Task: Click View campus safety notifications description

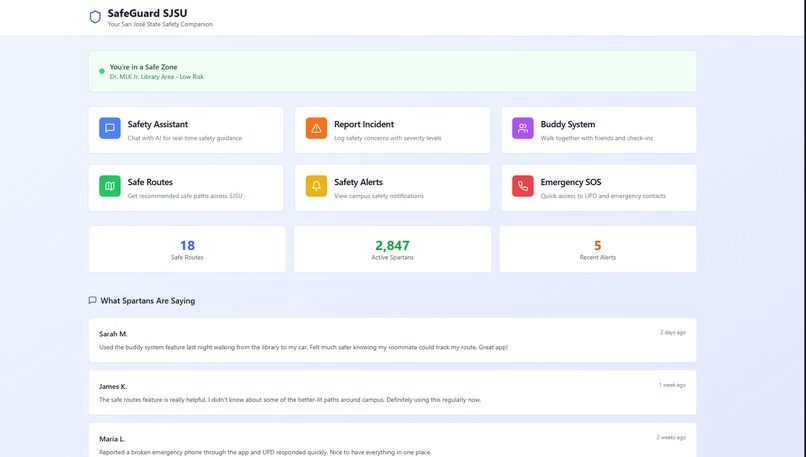Action: (379, 196)
